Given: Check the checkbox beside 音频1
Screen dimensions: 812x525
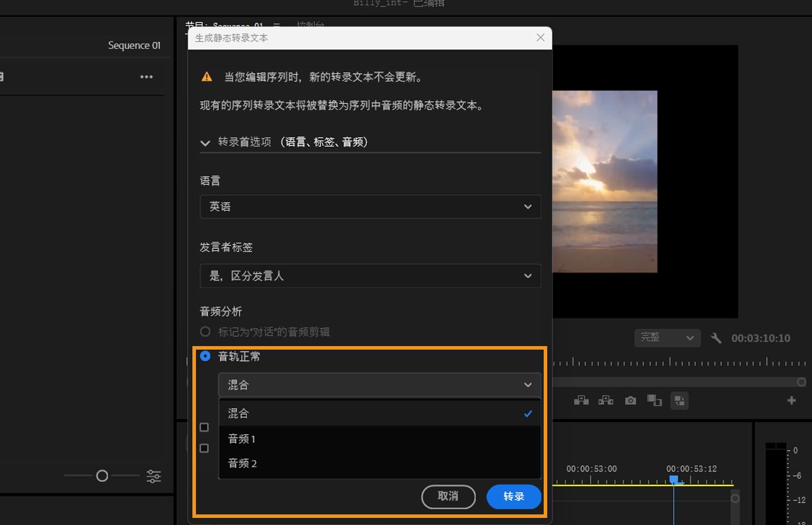Looking at the screenshot, I should click(204, 427).
